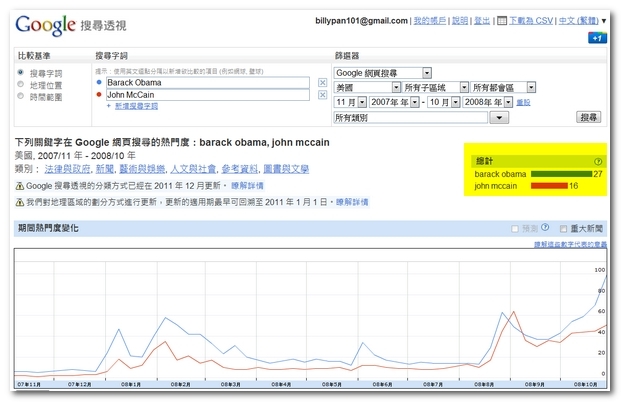Open the 所有類別 category dropdown arrow
Screen dimensions: 621x402
pos(499,118)
